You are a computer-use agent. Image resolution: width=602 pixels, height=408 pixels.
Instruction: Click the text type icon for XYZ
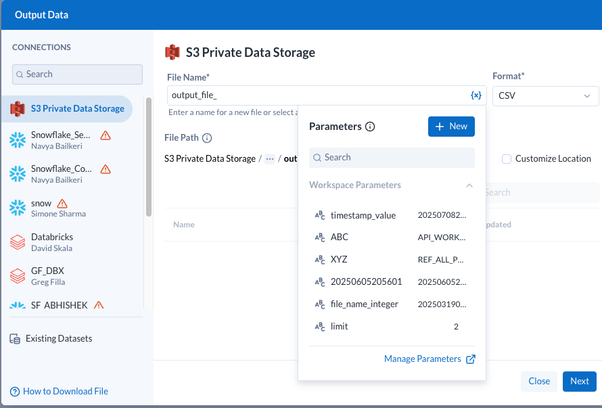point(320,260)
